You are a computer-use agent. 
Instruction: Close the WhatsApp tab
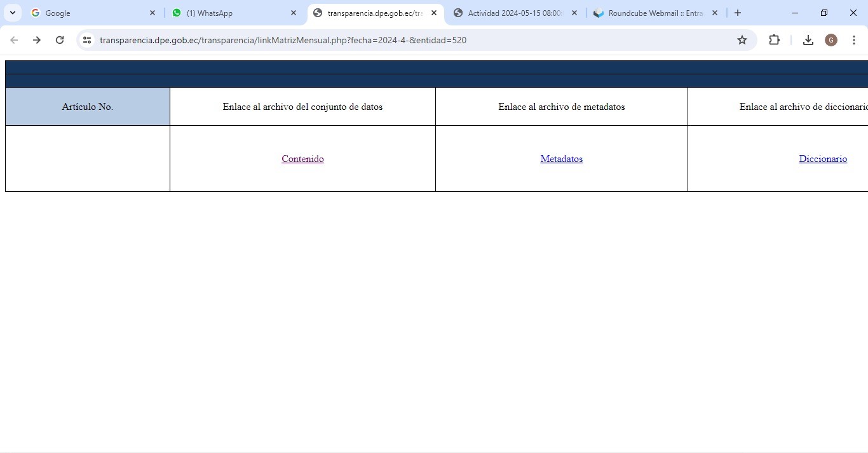click(x=293, y=13)
